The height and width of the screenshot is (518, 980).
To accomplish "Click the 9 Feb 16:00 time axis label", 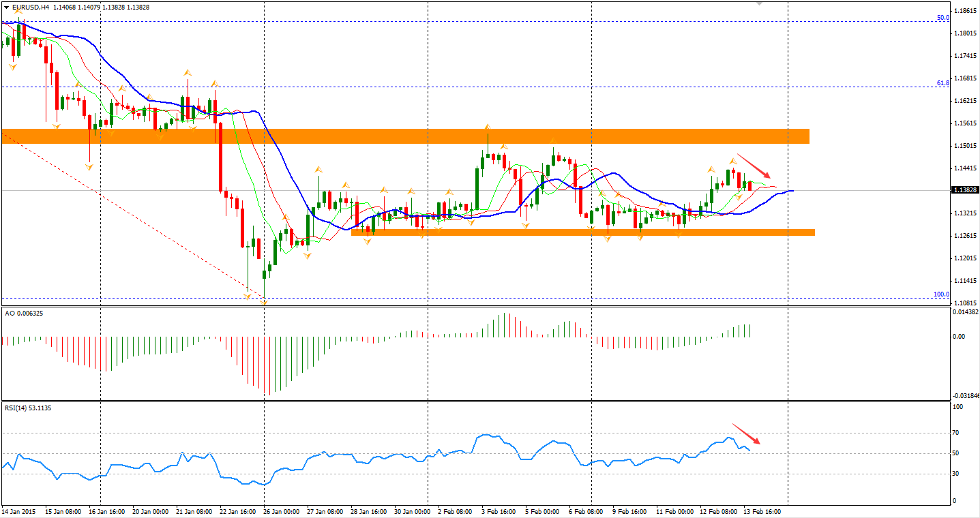I will 629,511.
